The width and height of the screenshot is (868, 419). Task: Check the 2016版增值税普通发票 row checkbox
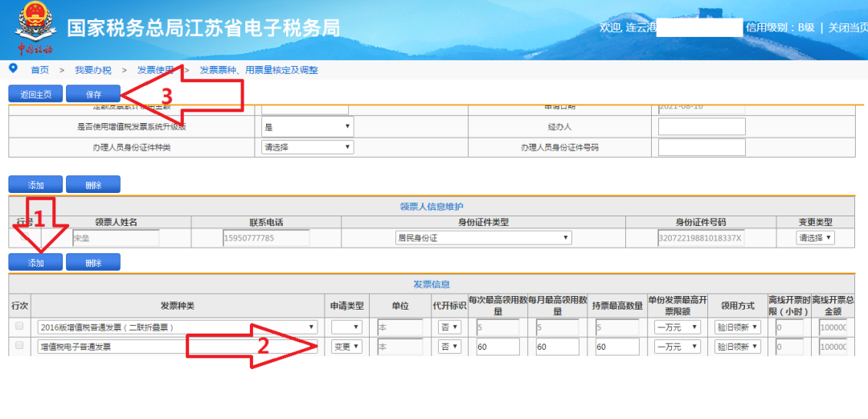click(19, 326)
